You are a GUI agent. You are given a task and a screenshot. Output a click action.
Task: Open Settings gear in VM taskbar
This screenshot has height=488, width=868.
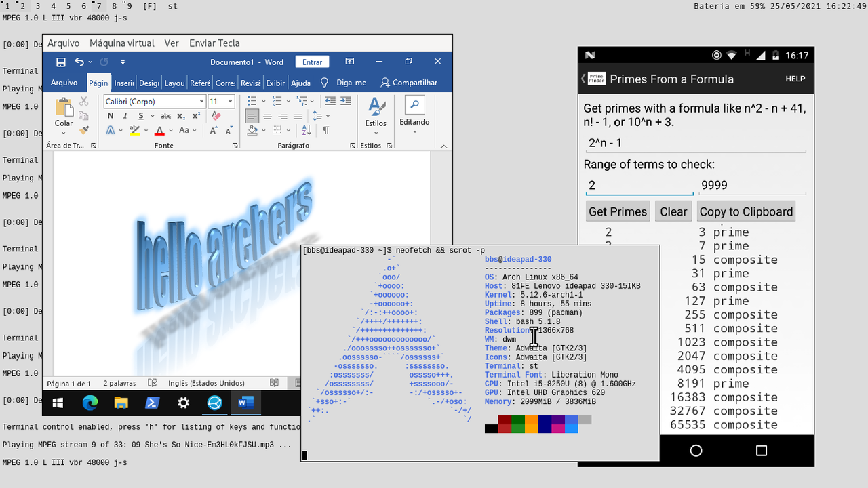click(183, 403)
